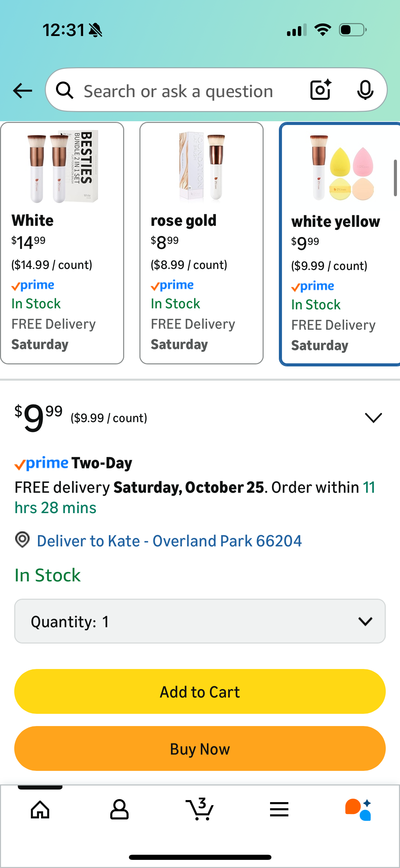Screen dimensions: 400x868
Task: Tap the microphone voice search icon
Action: point(365,90)
